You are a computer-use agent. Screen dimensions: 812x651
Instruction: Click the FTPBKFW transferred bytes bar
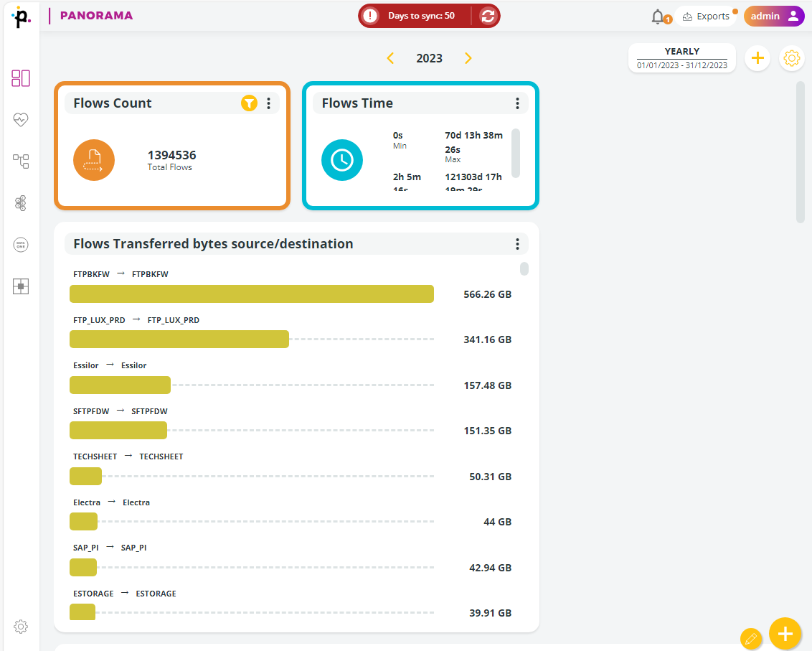(x=251, y=294)
